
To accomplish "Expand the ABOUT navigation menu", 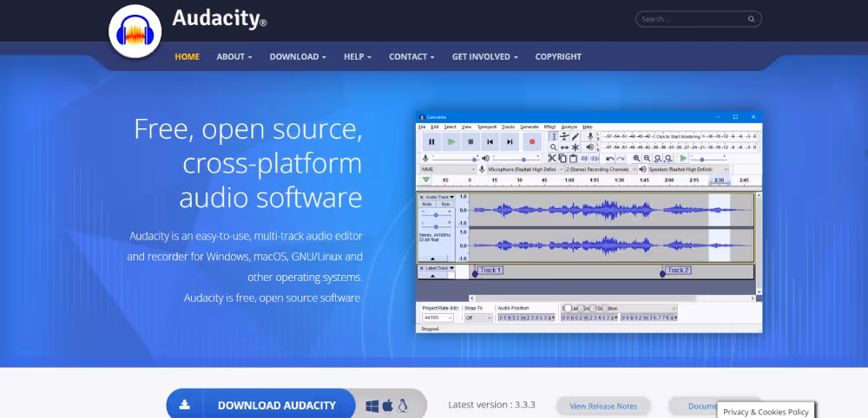I will click(x=234, y=56).
